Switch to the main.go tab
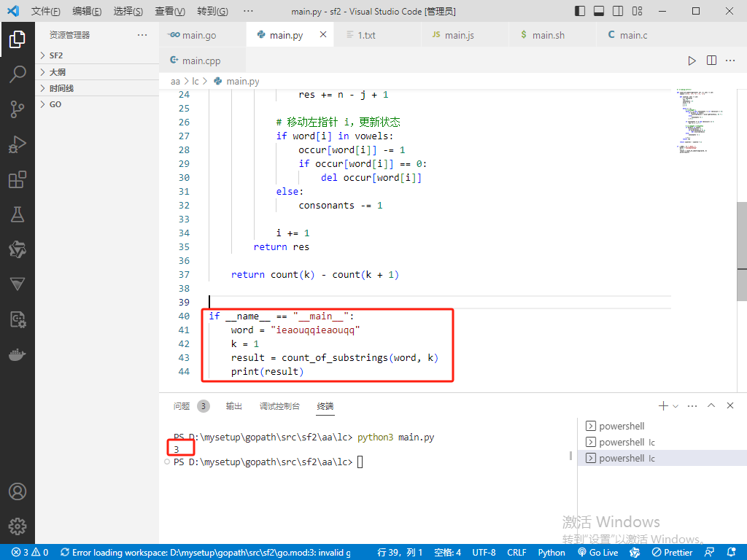Image resolution: width=747 pixels, height=560 pixels. click(203, 35)
